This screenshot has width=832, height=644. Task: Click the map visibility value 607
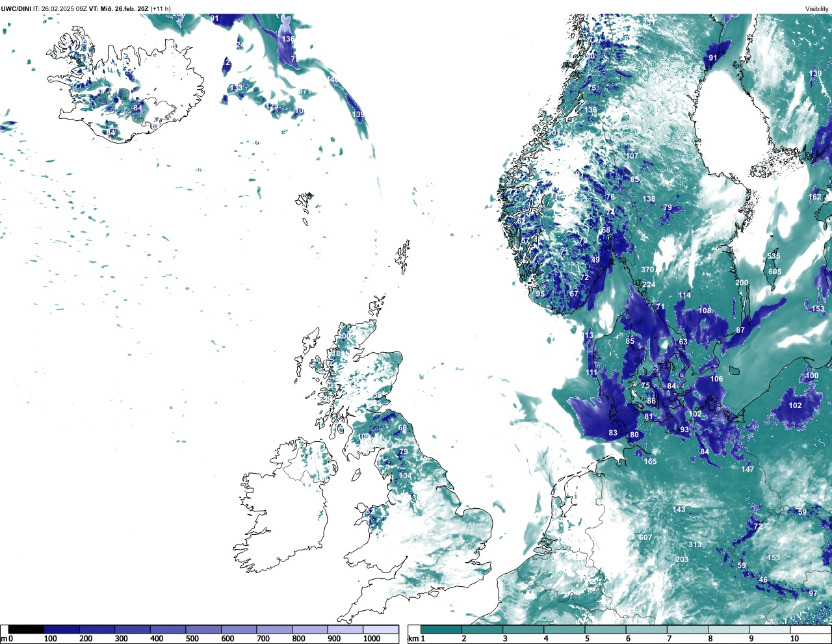[x=645, y=537]
